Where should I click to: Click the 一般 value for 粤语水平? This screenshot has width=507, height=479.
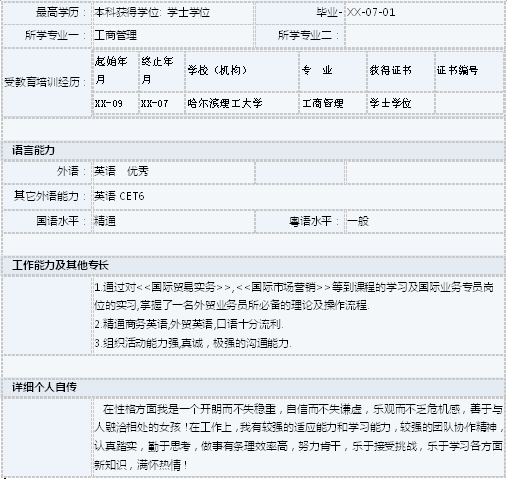(425, 221)
